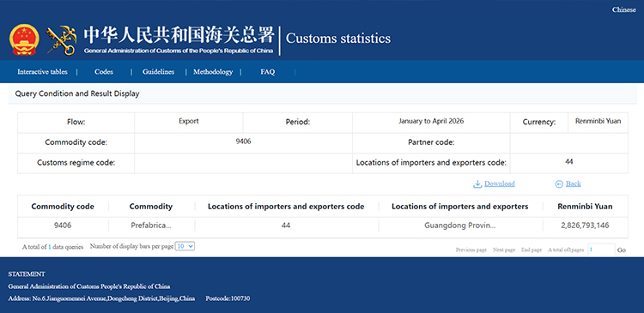This screenshot has height=313, width=644.
Task: Select the 9406 result row cell
Action: [63, 226]
